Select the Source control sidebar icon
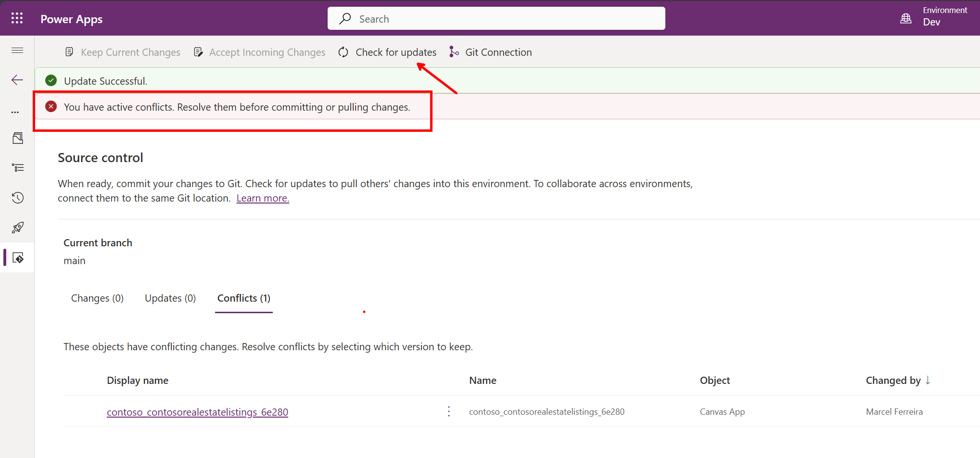The width and height of the screenshot is (980, 458). [18, 258]
